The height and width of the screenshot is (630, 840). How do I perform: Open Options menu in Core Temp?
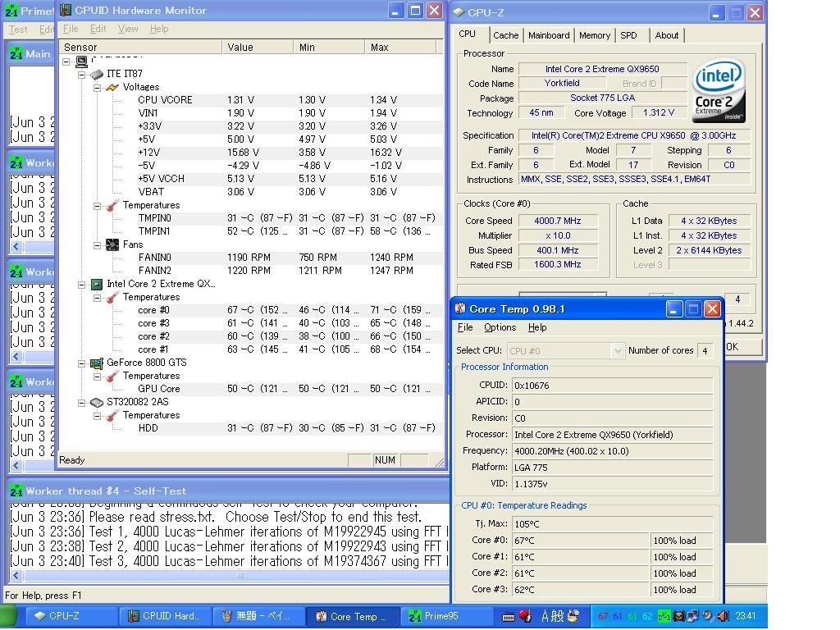pos(500,327)
